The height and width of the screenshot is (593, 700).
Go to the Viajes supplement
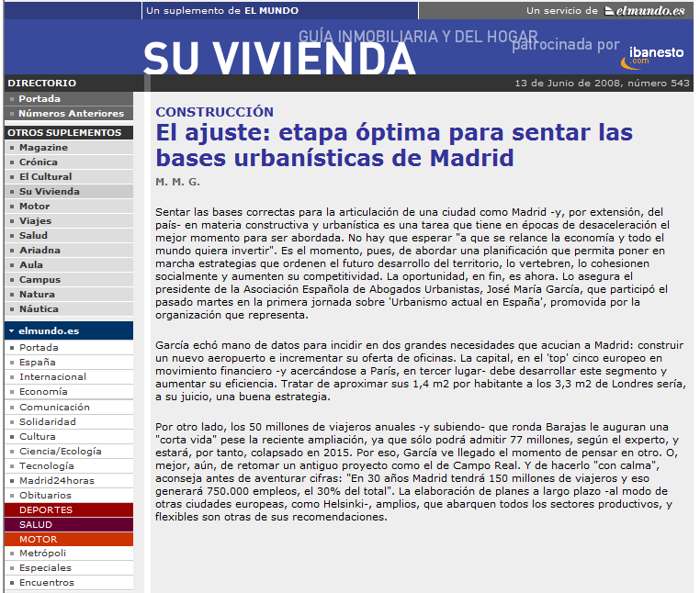tap(35, 220)
